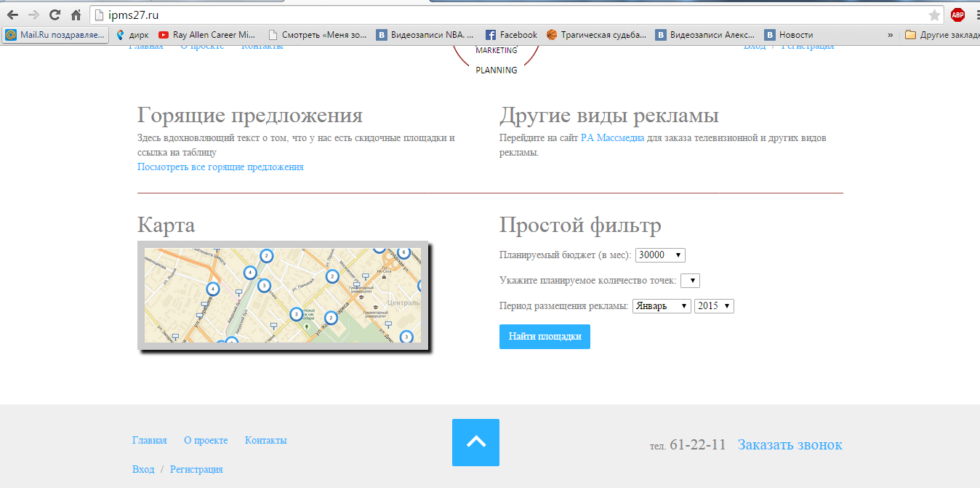Expand the Январь month dropdown
The width and height of the screenshot is (980, 488).
pyautogui.click(x=662, y=306)
